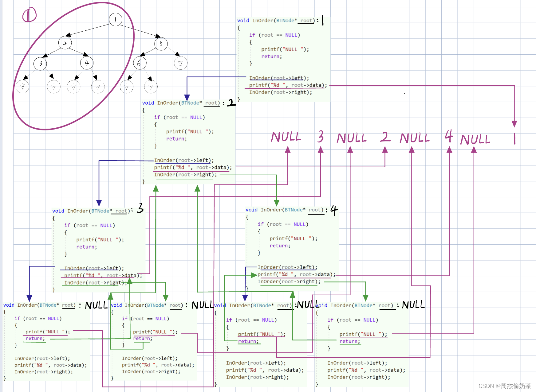Click 'printf("%d ", root->data);' in block labeled 2
The width and height of the screenshot is (536, 392).
pos(193,167)
